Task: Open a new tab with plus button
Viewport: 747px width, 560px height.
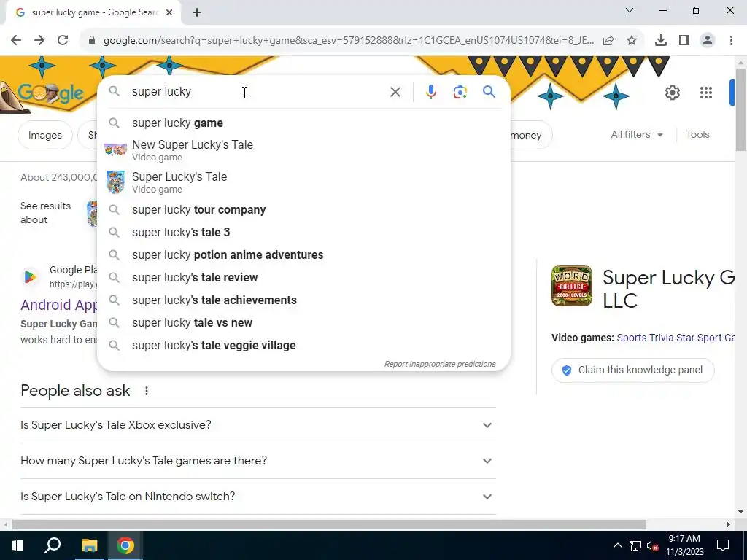Action: point(197,13)
